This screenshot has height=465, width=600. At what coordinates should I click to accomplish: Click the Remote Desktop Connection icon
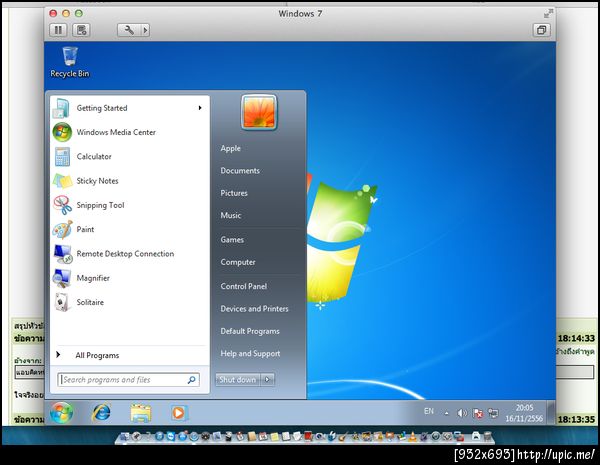[x=62, y=254]
